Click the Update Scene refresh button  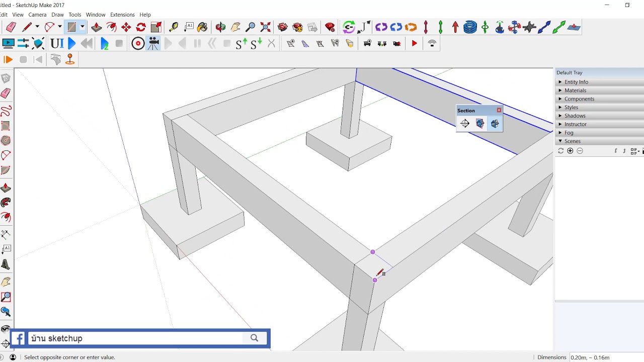pos(561,151)
